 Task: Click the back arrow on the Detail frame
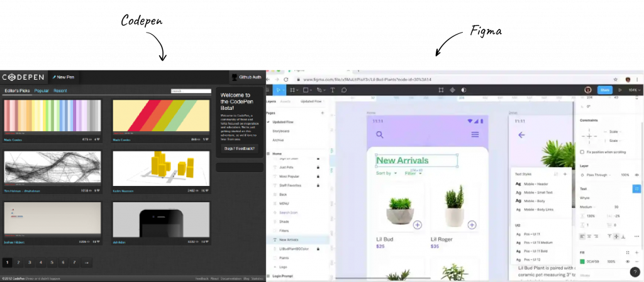[521, 134]
